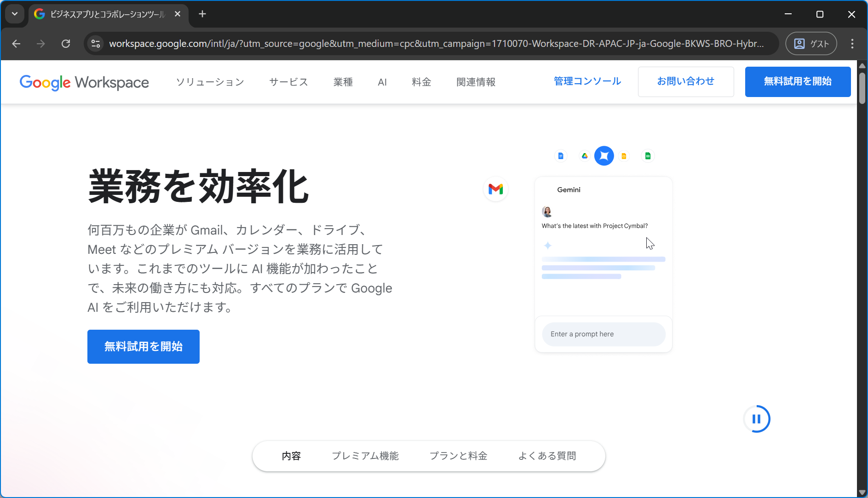Open the Chrome three-dot menu
The image size is (868, 498).
coord(852,44)
